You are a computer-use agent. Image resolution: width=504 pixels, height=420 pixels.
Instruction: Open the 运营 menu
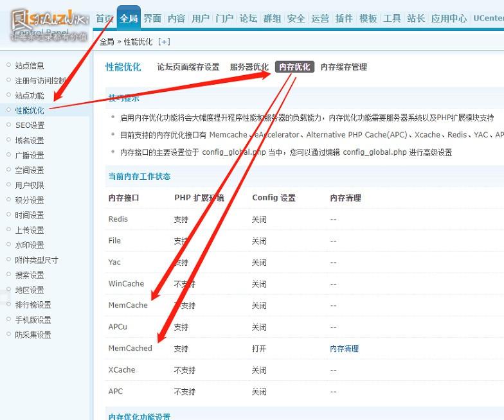coord(320,18)
